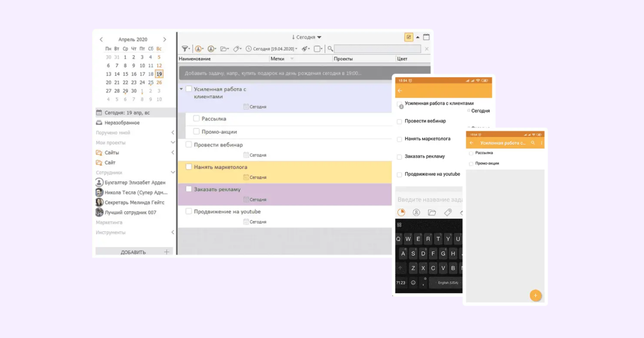Click the small up triangle near top-right icons
This screenshot has width=644, height=338.
[418, 37]
